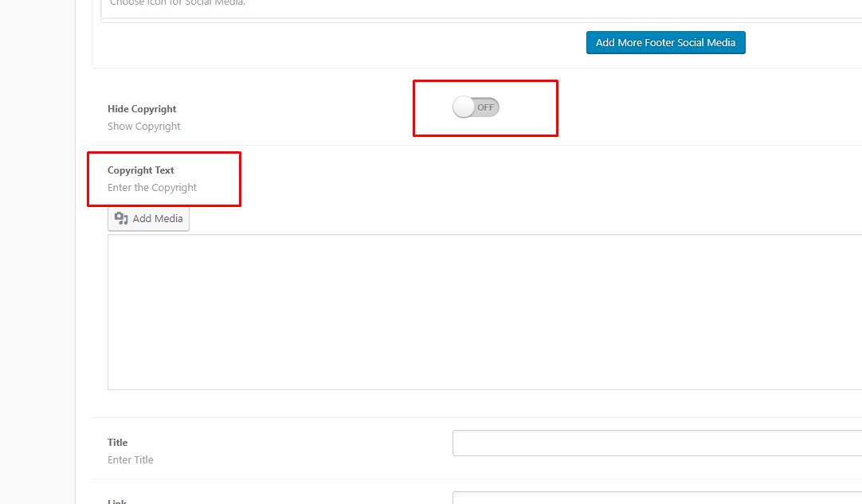Click the Show Copyright description text
The height and width of the screenshot is (504, 862).
(x=144, y=127)
